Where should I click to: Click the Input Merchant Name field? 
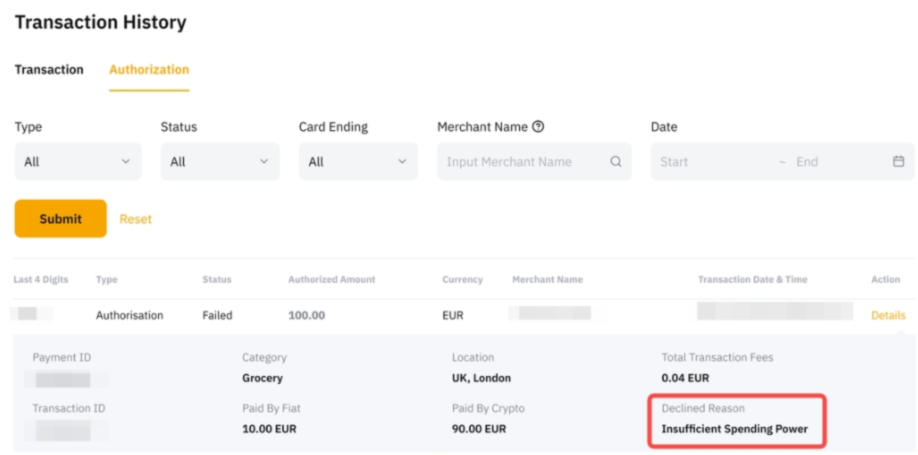click(520, 162)
